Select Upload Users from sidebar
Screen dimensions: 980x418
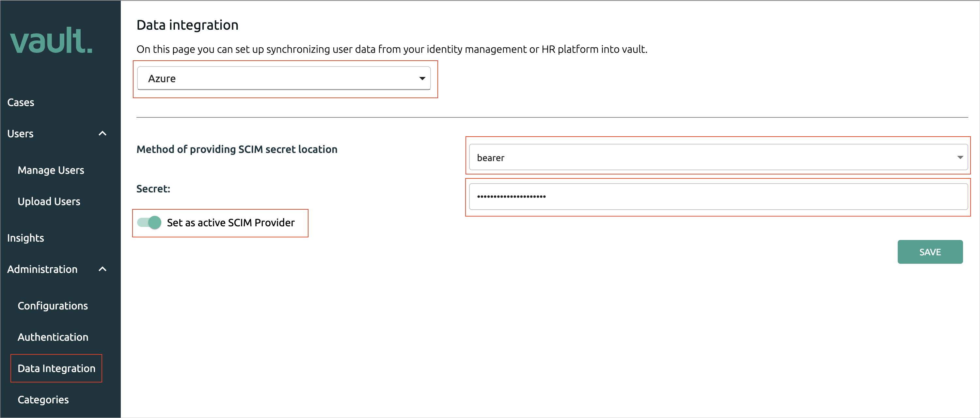pyautogui.click(x=49, y=202)
